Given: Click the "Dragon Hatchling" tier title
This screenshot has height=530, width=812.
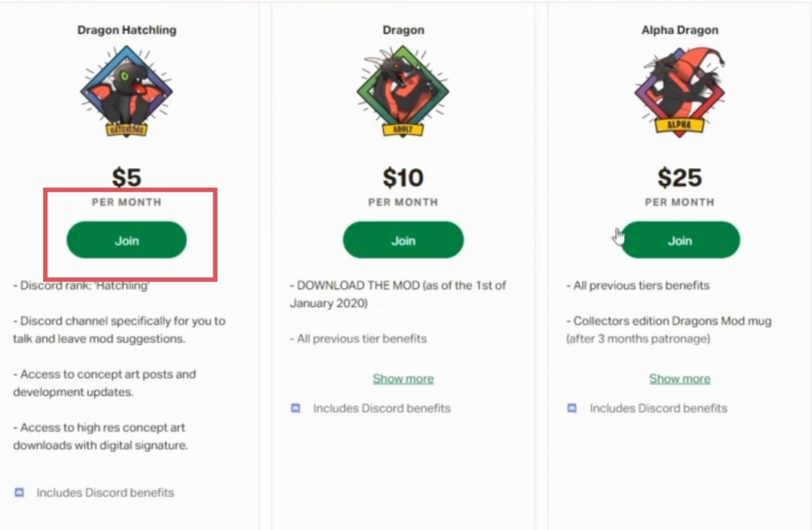Looking at the screenshot, I should tap(127, 30).
